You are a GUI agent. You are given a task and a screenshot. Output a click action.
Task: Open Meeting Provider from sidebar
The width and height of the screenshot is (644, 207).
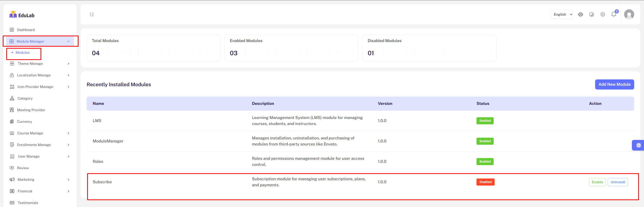31,110
